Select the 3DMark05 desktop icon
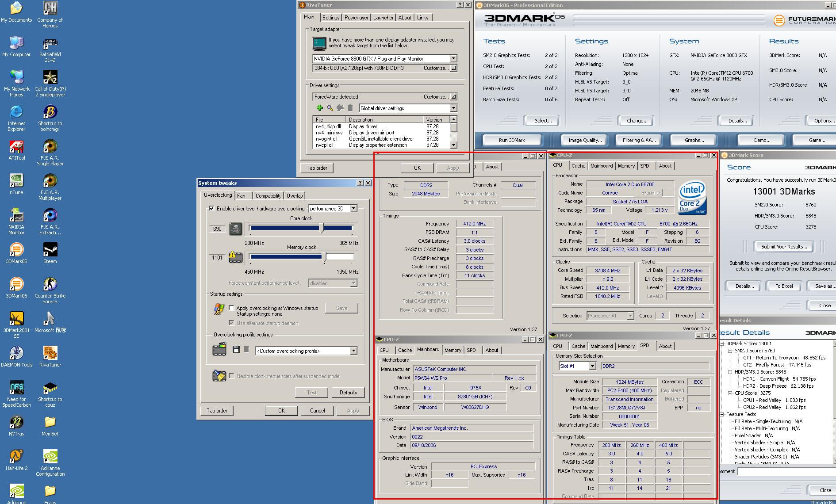The width and height of the screenshot is (836, 504). [x=16, y=254]
